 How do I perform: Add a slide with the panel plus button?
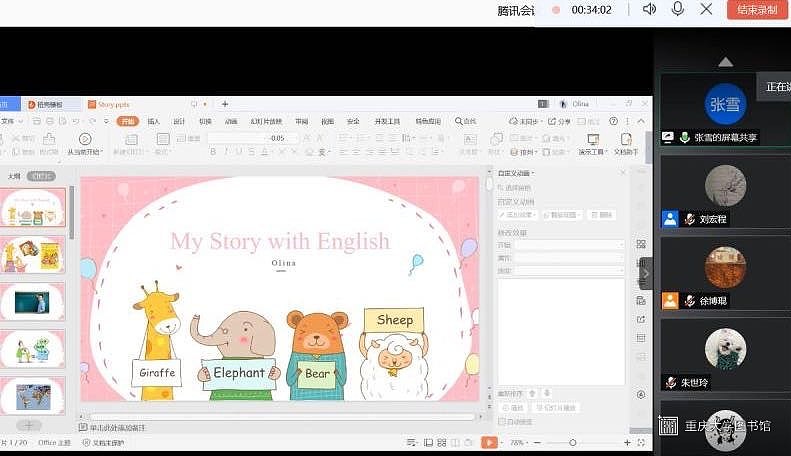coord(29,425)
